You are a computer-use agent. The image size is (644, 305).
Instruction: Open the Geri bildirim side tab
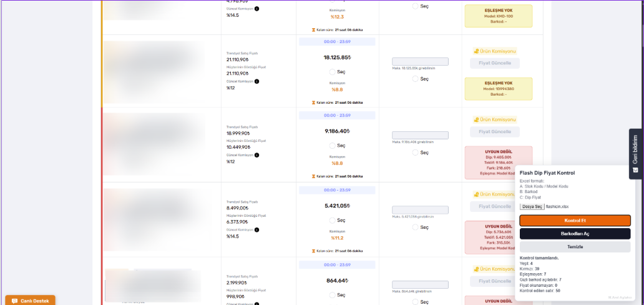pyautogui.click(x=635, y=154)
